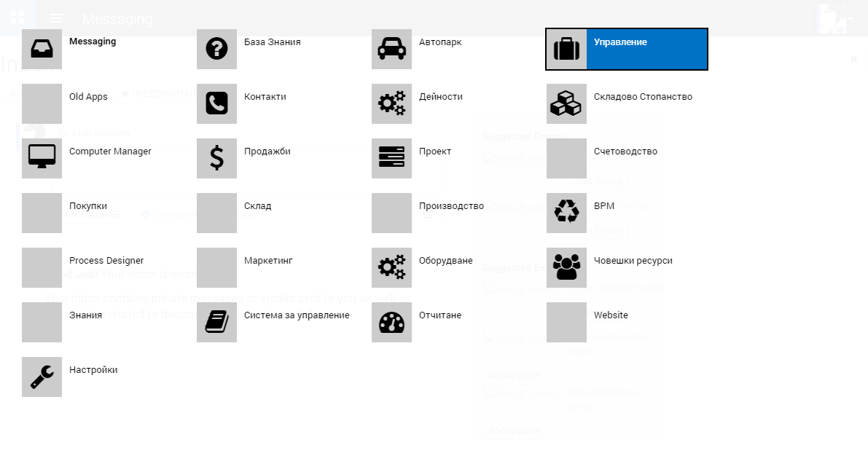
Task: Click the База Знания question mark icon
Action: click(216, 50)
